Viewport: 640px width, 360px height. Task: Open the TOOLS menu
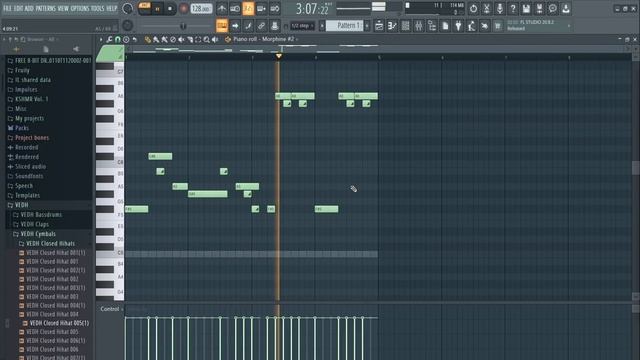(x=98, y=8)
